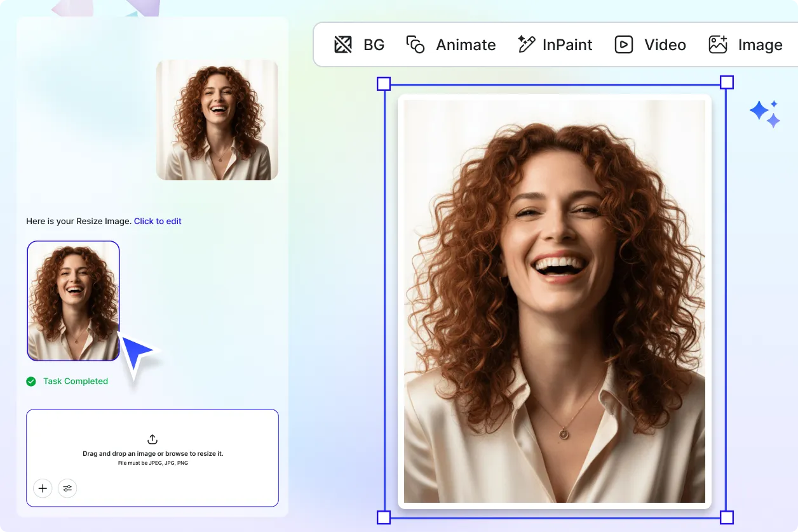Viewport: 798px width, 532px height.
Task: Switch to the InPaint tab label
Action: coord(567,45)
